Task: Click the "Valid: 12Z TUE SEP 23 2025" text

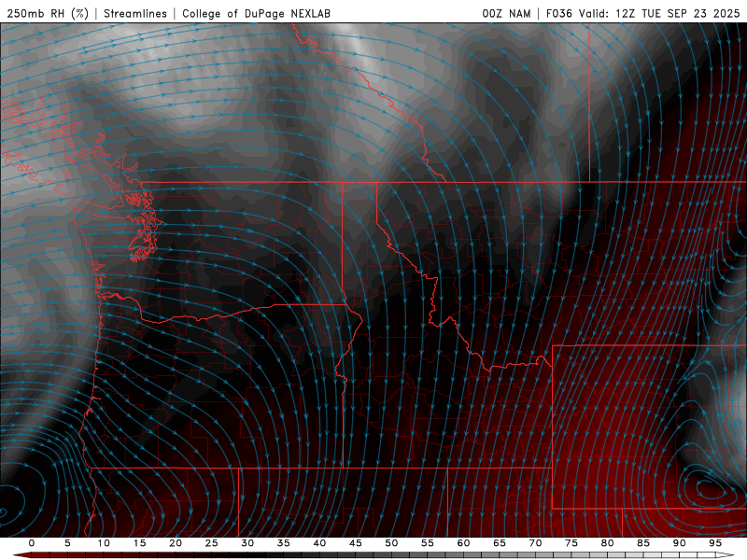Action: (x=659, y=13)
